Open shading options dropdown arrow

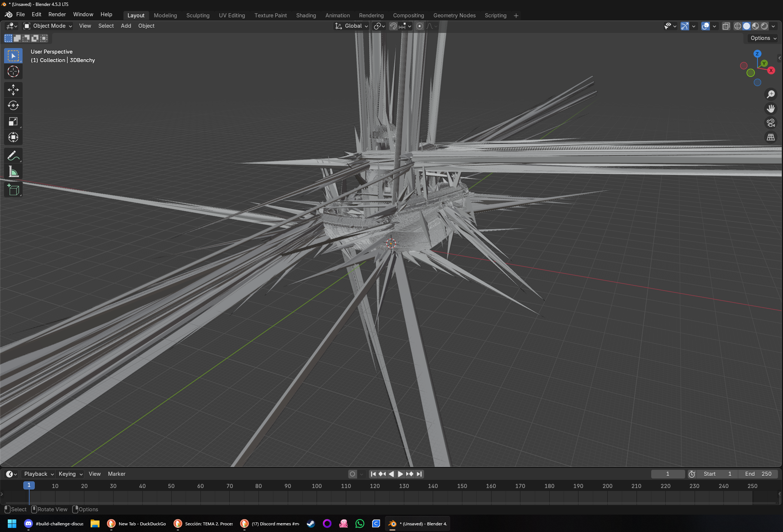tap(773, 26)
